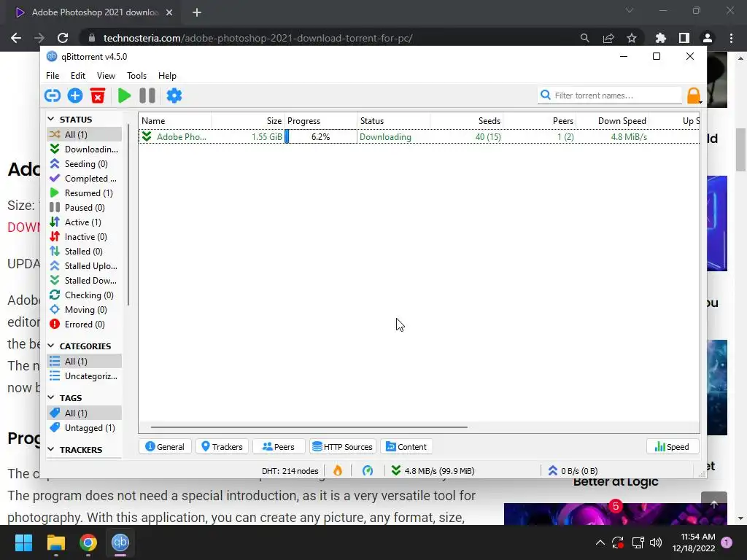Select All (1) under Categories
This screenshot has width=747, height=560.
click(84, 362)
